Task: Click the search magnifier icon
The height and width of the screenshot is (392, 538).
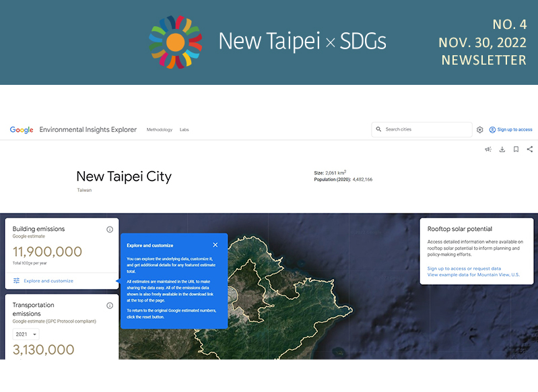Action: (x=378, y=129)
